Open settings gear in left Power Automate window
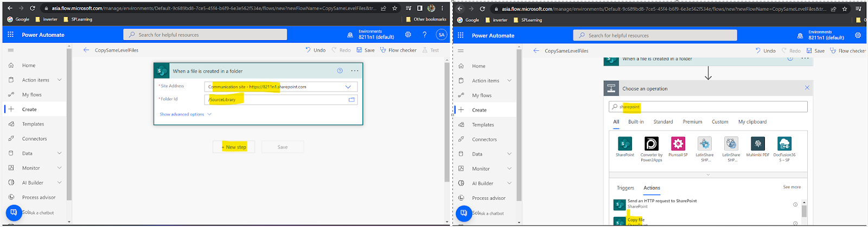This screenshot has height=227, width=868. coord(408,35)
